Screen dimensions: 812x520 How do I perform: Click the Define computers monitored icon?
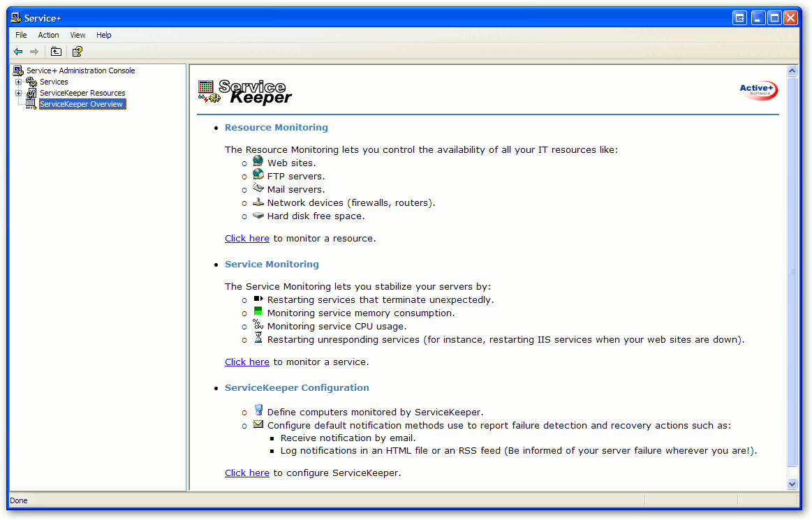(258, 410)
